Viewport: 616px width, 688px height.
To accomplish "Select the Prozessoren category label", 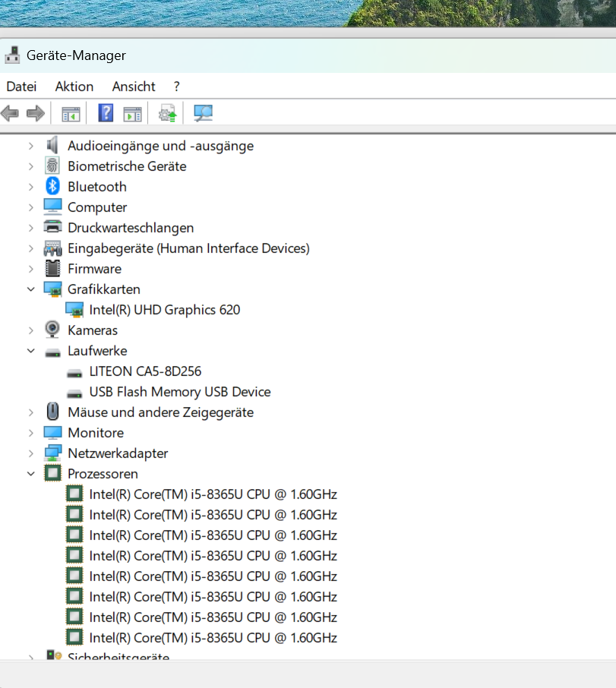I will [103, 474].
